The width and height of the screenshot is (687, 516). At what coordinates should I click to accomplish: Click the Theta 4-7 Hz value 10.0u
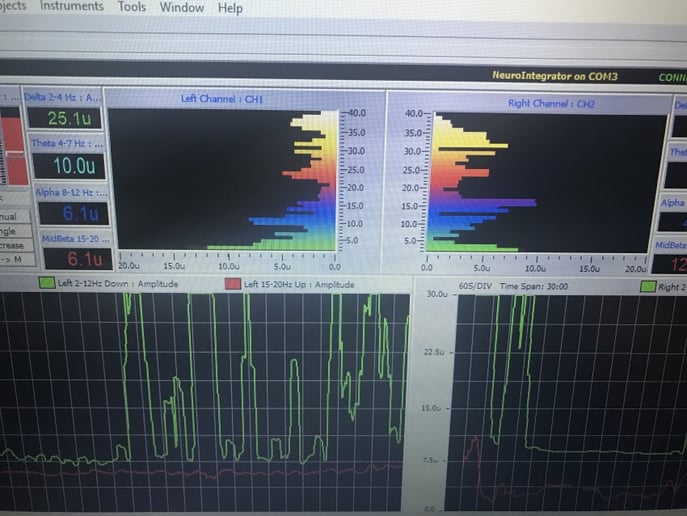[x=70, y=166]
